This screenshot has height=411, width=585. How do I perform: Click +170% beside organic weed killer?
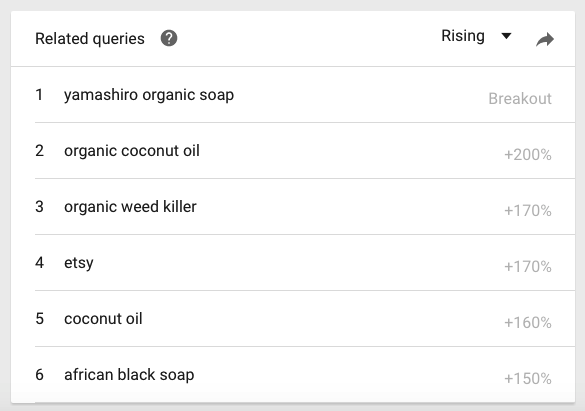tap(528, 211)
